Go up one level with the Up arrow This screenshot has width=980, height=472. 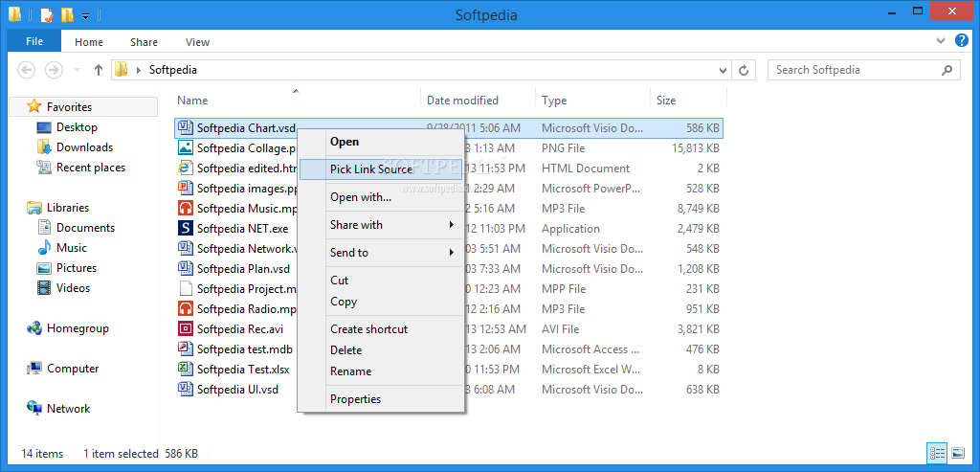(x=99, y=70)
